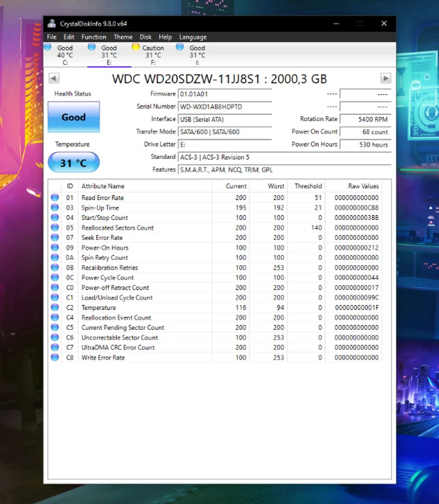439x504 pixels.
Task: Click status icon for UltraDMA CRC Error Count row
Action: 55,347
